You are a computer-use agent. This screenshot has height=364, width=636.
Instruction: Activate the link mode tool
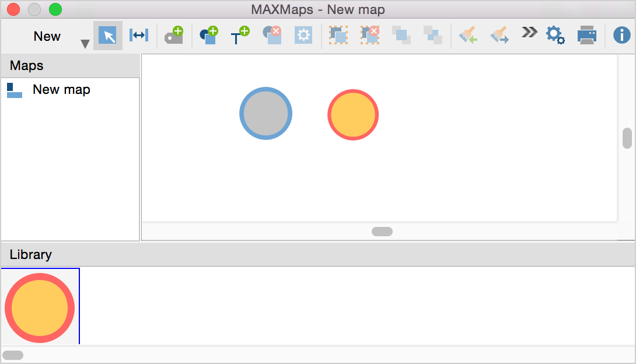(x=139, y=36)
